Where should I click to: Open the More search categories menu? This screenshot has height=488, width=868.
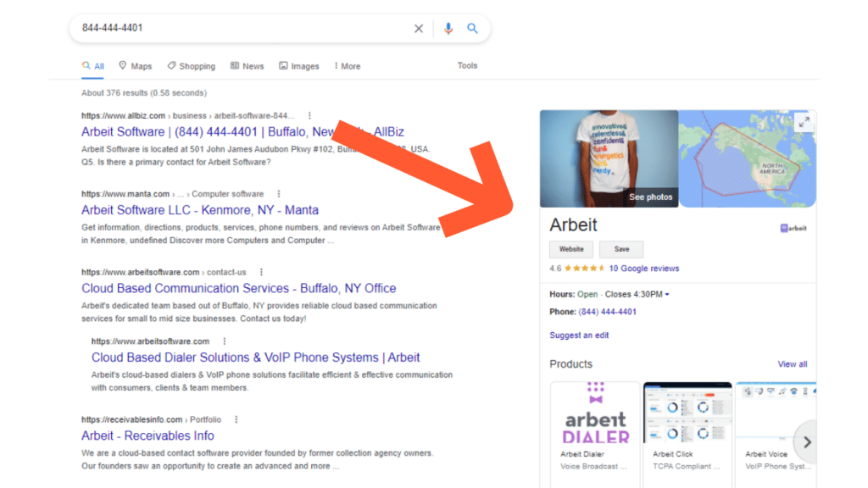pos(347,66)
